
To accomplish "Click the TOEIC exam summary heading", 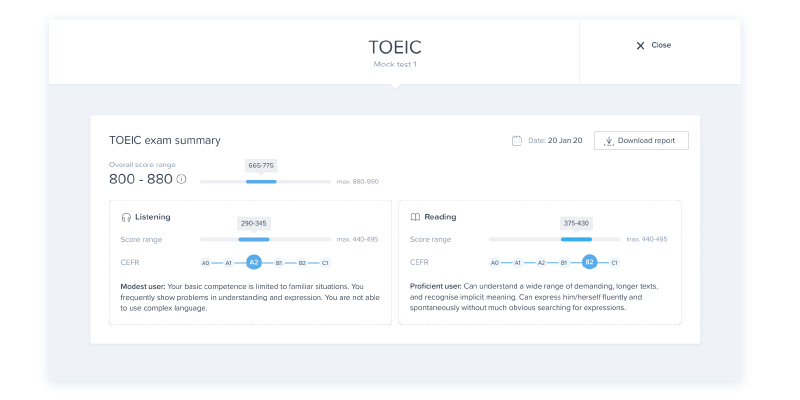I will pyautogui.click(x=165, y=141).
